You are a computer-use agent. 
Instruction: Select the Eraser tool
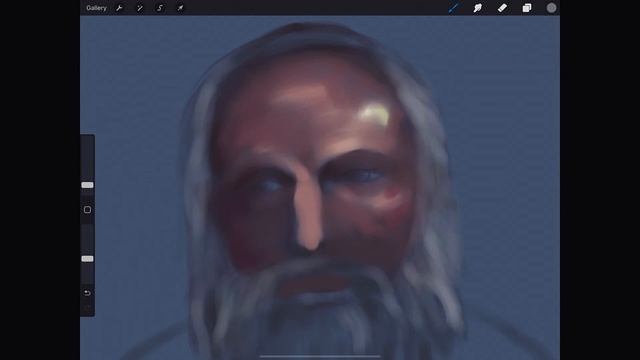click(502, 8)
